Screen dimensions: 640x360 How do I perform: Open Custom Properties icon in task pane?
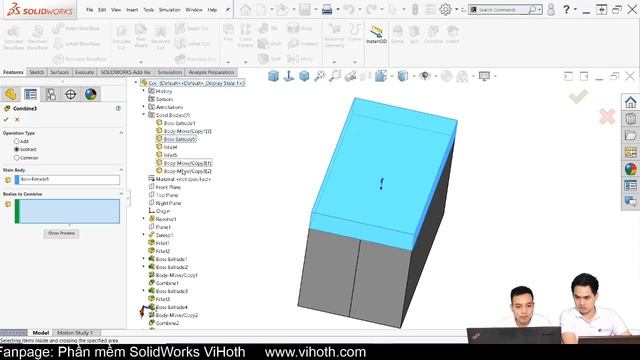tap(630, 185)
